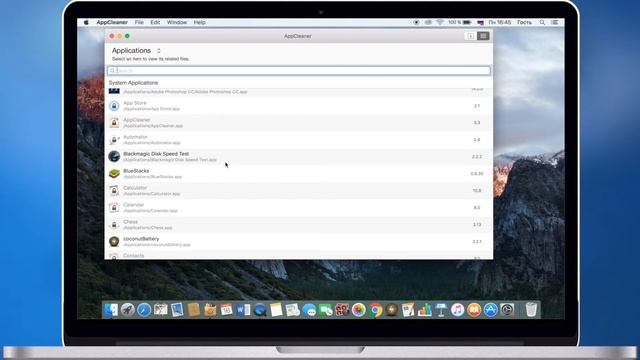
Task: Select the coconutBattery row
Action: point(298,242)
